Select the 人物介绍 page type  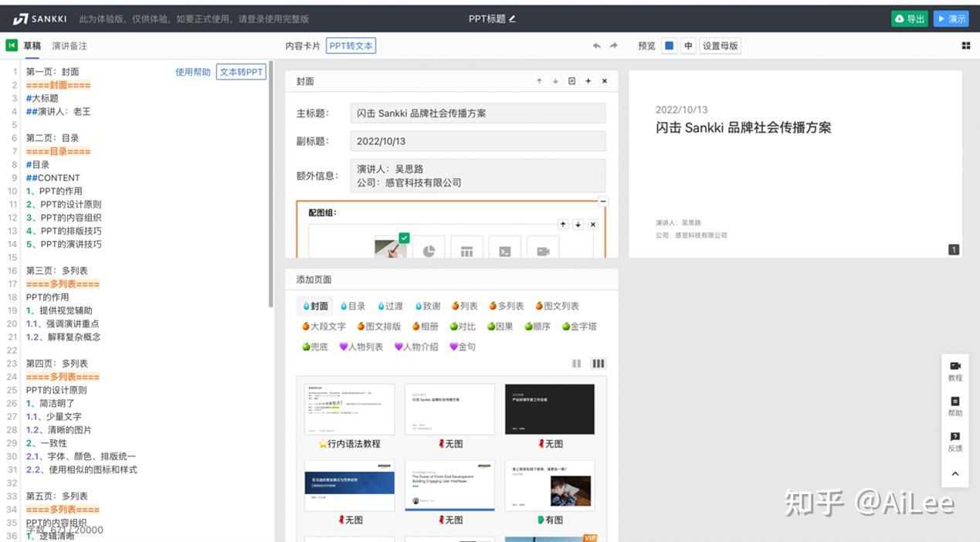click(x=416, y=347)
